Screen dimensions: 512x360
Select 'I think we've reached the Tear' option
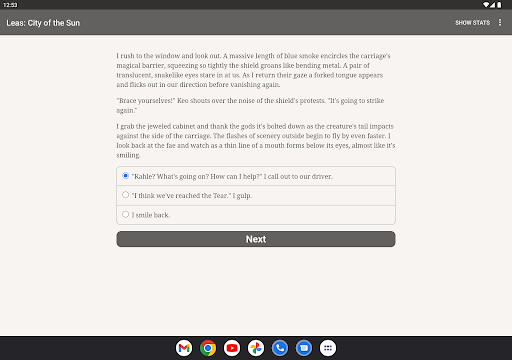pyautogui.click(x=256, y=195)
